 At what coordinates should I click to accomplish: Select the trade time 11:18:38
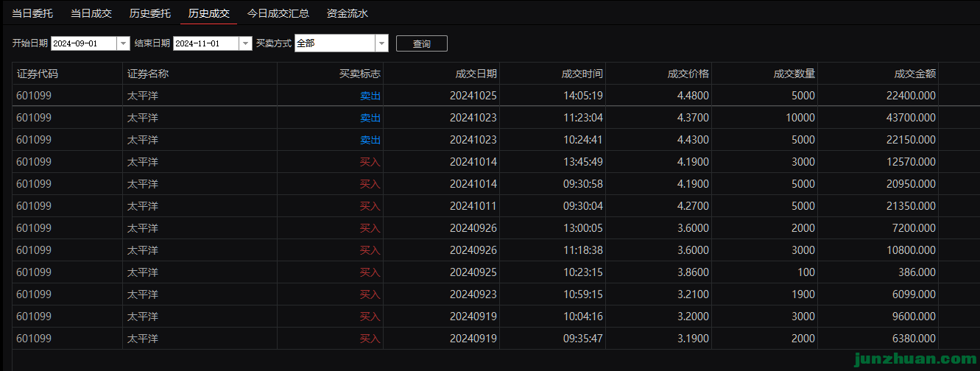(x=583, y=250)
